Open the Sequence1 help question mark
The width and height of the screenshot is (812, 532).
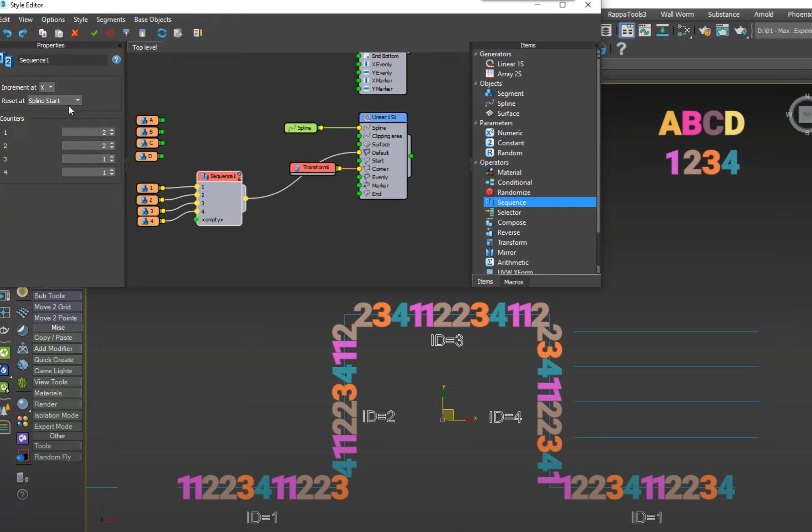point(116,60)
